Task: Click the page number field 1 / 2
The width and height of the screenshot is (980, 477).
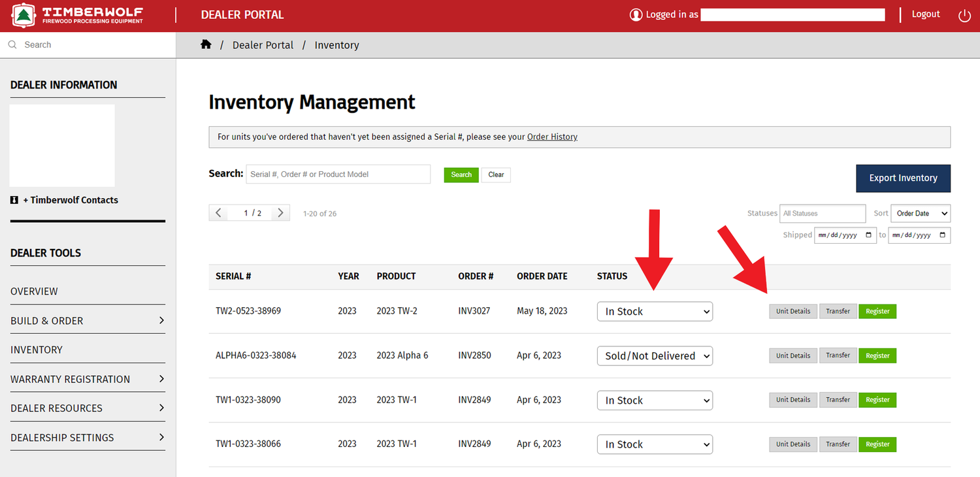Action: pos(250,213)
